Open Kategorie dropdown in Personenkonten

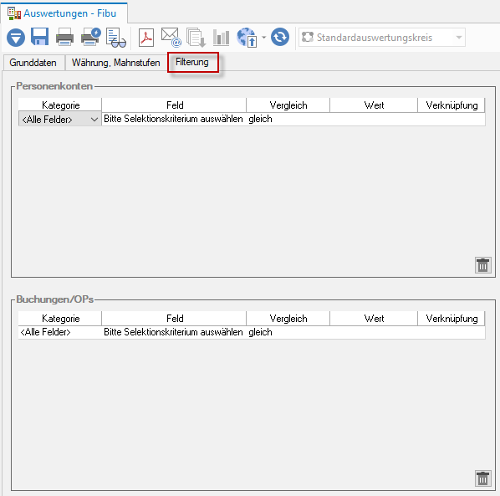click(x=94, y=119)
